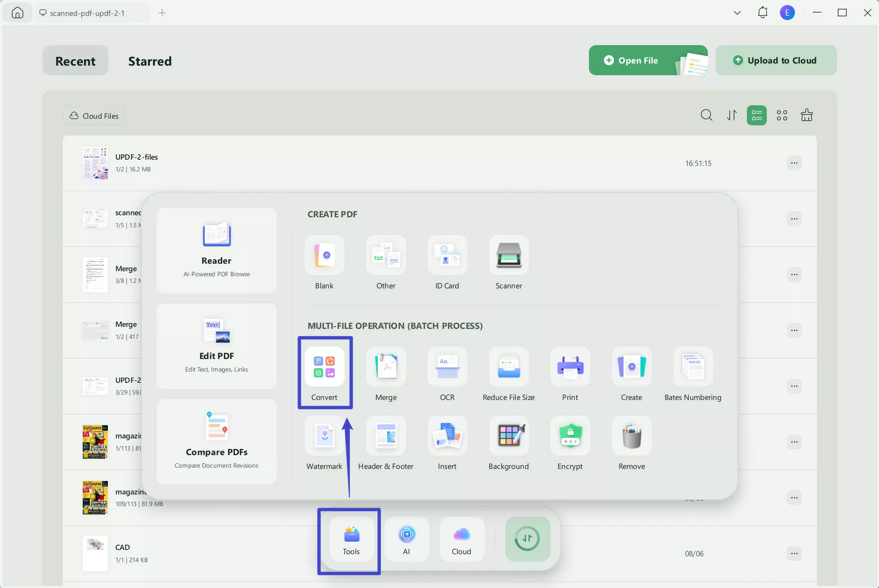Click the Scanner create PDF icon
This screenshot has height=588, width=879.
(508, 255)
